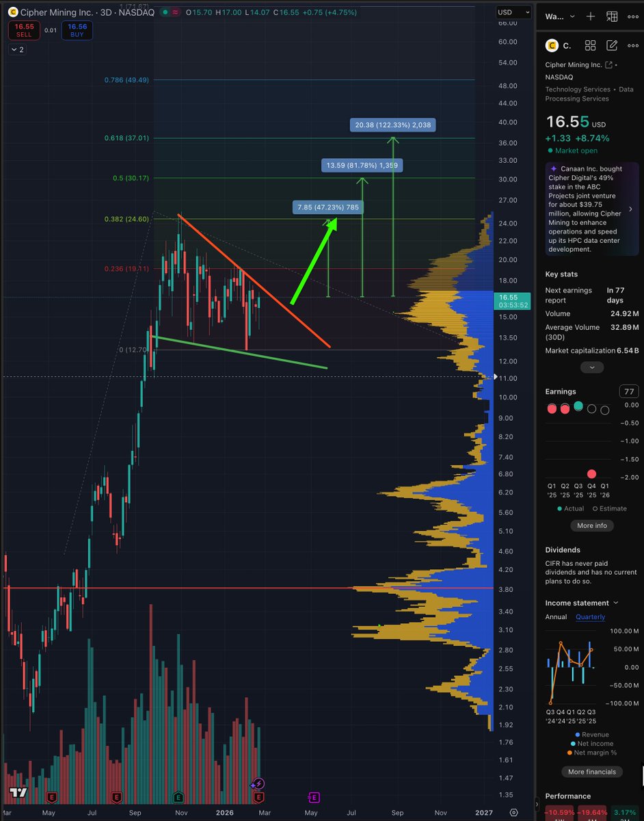The width and height of the screenshot is (644, 821).
Task: Open symbol details more options ellipsis
Action: tap(632, 45)
